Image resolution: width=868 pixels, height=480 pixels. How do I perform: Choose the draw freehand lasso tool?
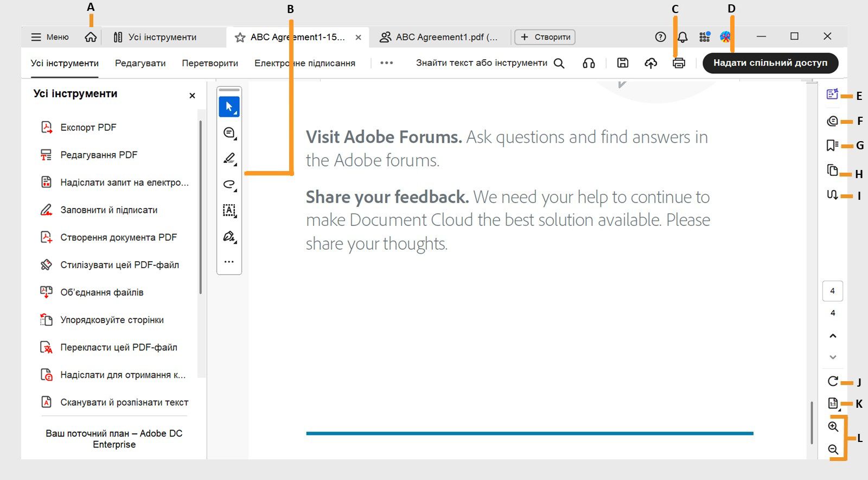coord(229,185)
